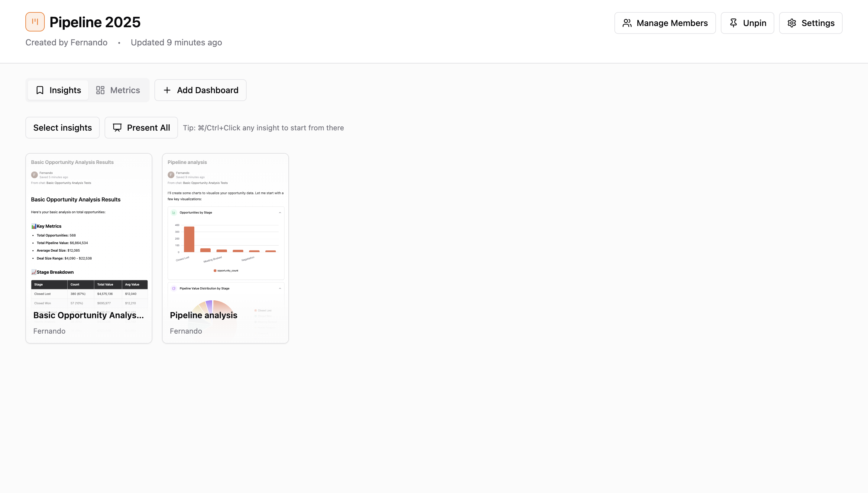Toggle the Closed Lost legend item
The width and height of the screenshot is (868, 493).
click(264, 311)
